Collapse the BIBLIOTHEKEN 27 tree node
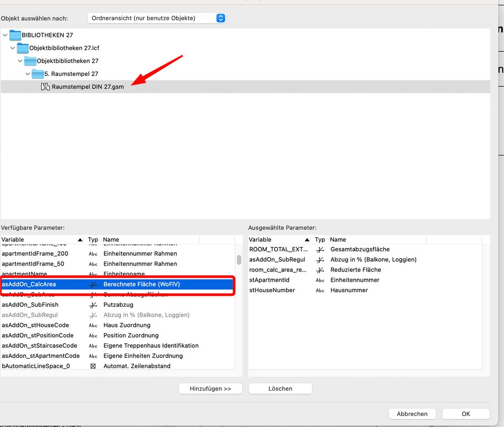This screenshot has height=427, width=504. (x=5, y=35)
